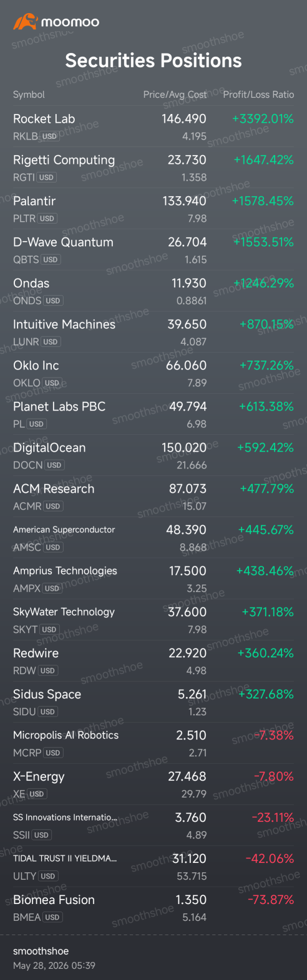Open the Rocket Lab position row

click(153, 127)
